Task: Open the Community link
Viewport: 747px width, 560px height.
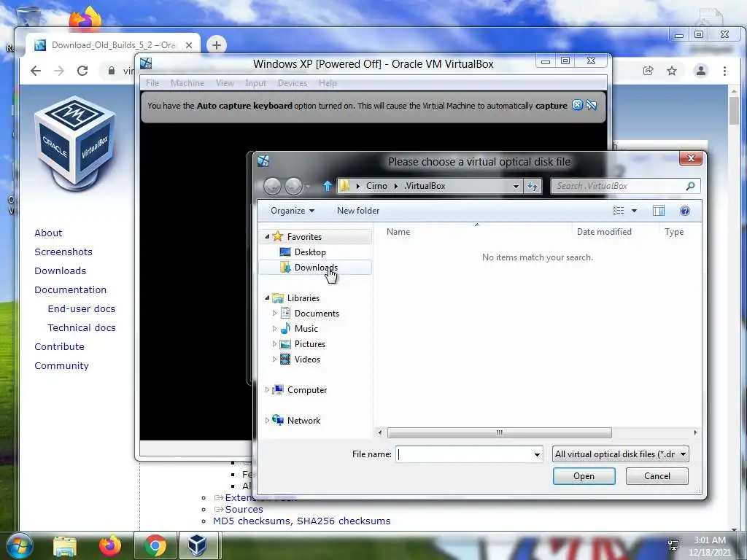Action: click(x=61, y=366)
